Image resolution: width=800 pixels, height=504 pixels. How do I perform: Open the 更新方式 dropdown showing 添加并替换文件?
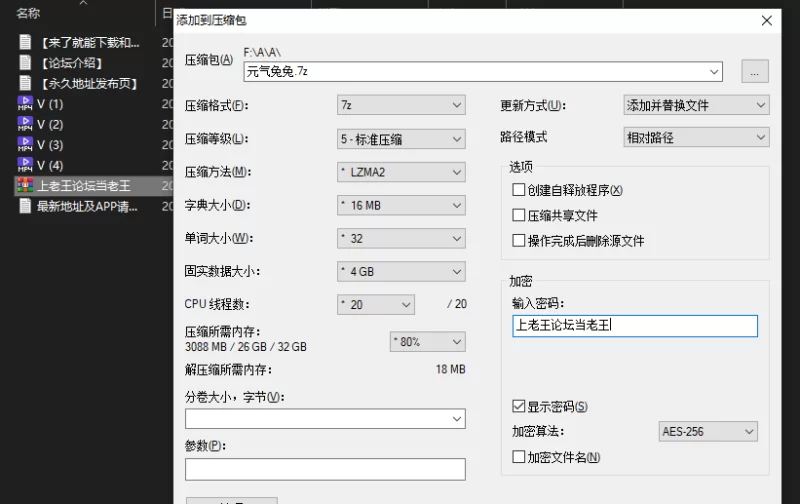(x=696, y=105)
